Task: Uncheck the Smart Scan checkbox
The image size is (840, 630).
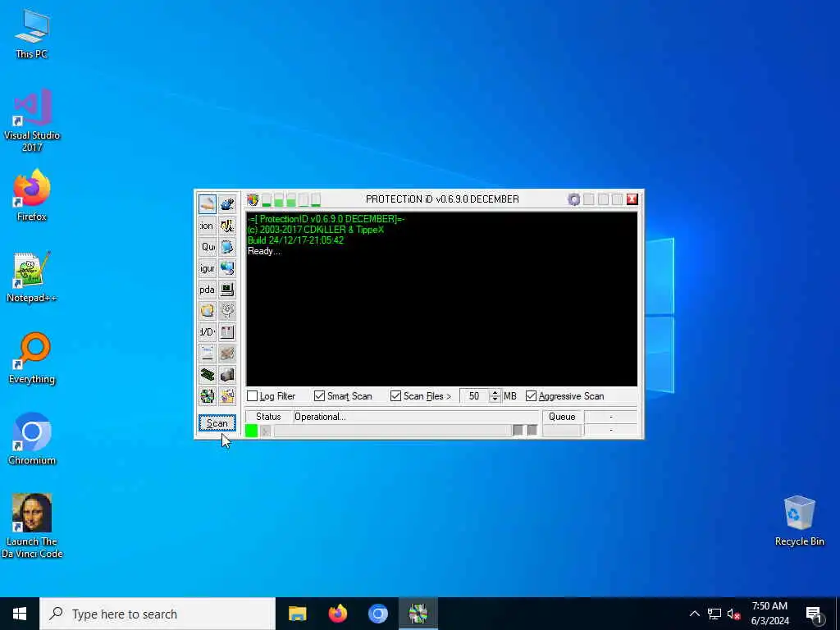Action: [319, 396]
